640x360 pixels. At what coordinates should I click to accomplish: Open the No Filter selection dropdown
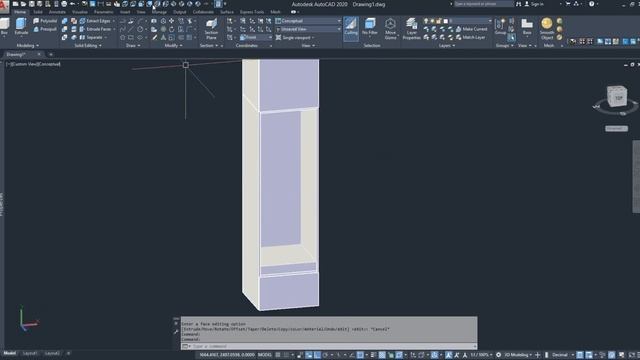[x=369, y=27]
